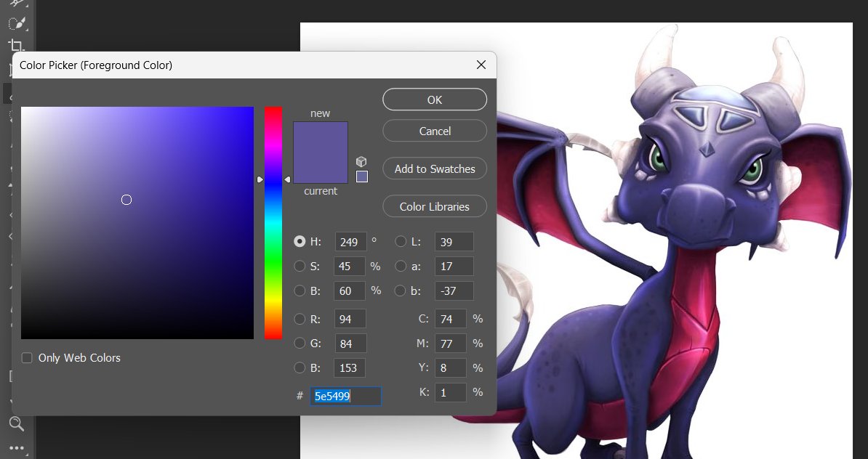Select the Lab 'a' radio button
Image resolution: width=868 pixels, height=459 pixels.
pos(401,266)
